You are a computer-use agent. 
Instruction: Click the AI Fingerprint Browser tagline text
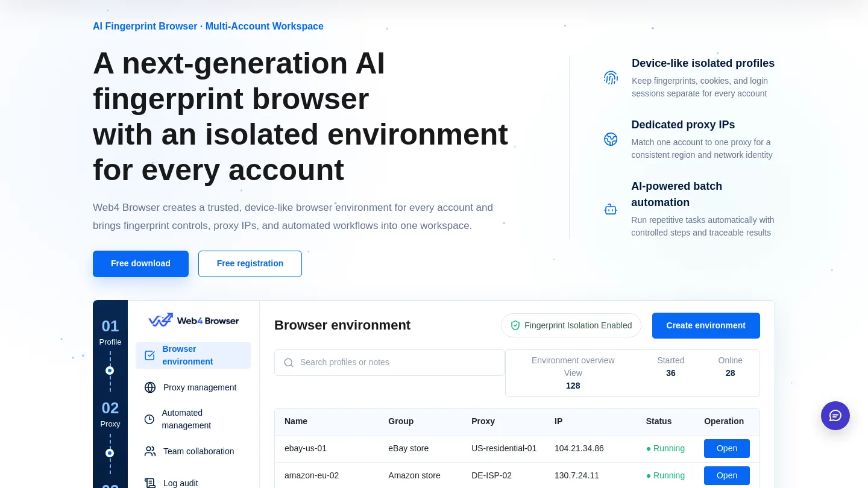(x=208, y=27)
